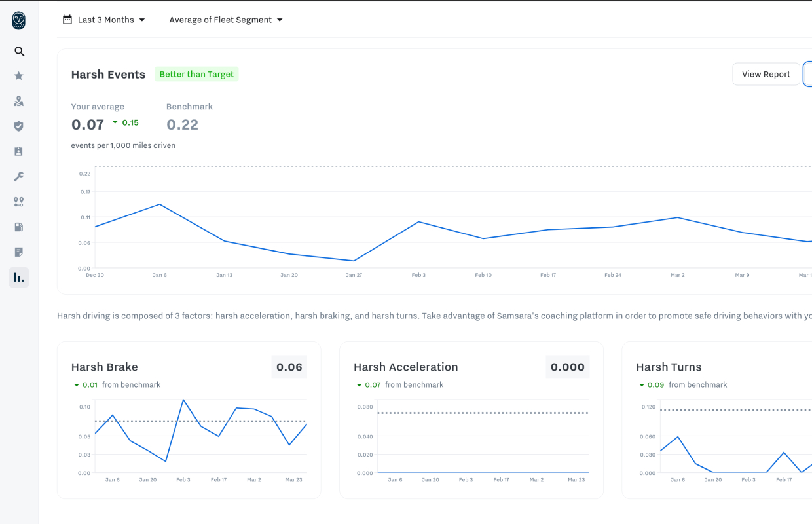Click the Harsh Turns card heading
This screenshot has height=524, width=812.
pyautogui.click(x=669, y=367)
